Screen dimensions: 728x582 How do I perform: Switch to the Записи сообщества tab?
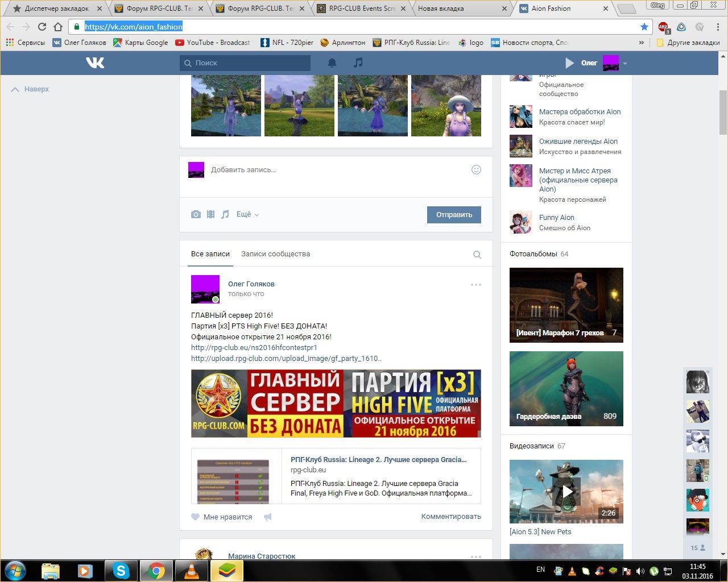click(x=275, y=254)
